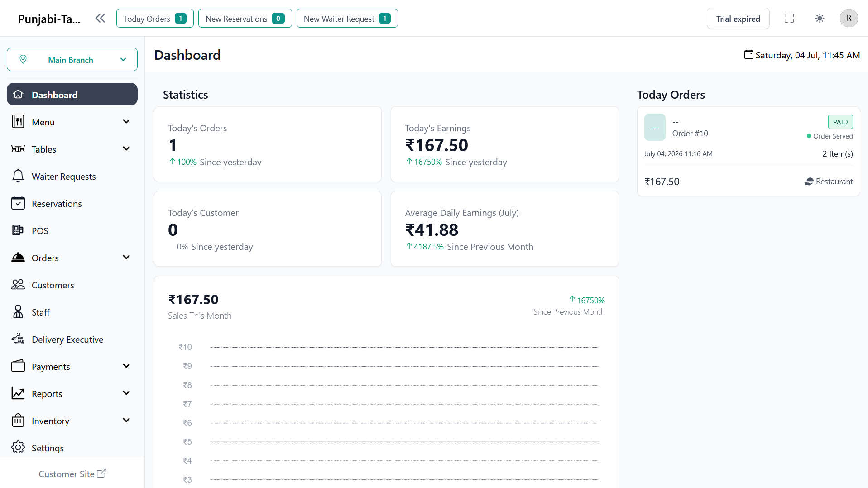Click the Customers people icon
This screenshot has height=488, width=868.
click(18, 285)
